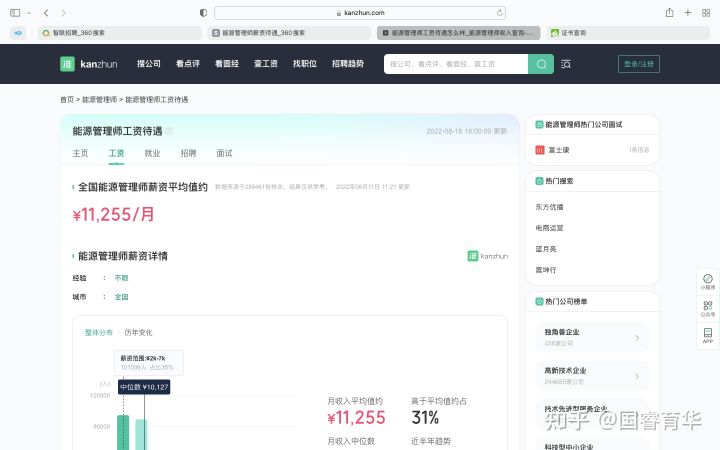Screen dimensions: 720x450
Task: Click the 中位数 ¥10,127 marker label
Action: [x=144, y=387]
